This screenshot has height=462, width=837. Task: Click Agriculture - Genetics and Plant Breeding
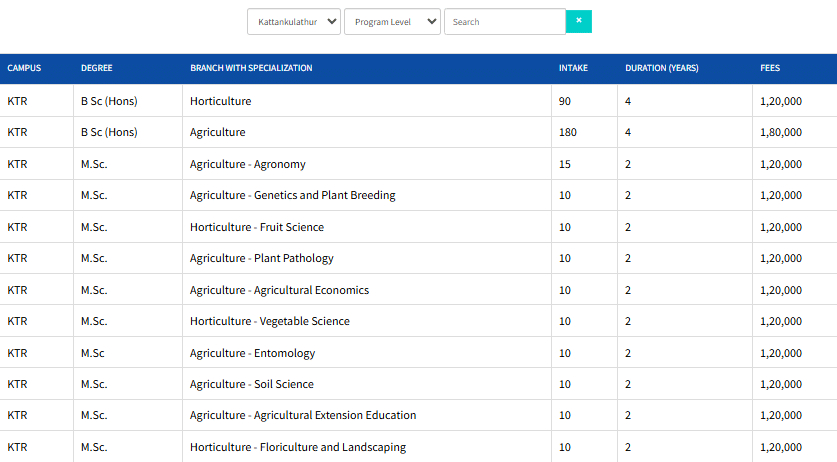pos(292,195)
